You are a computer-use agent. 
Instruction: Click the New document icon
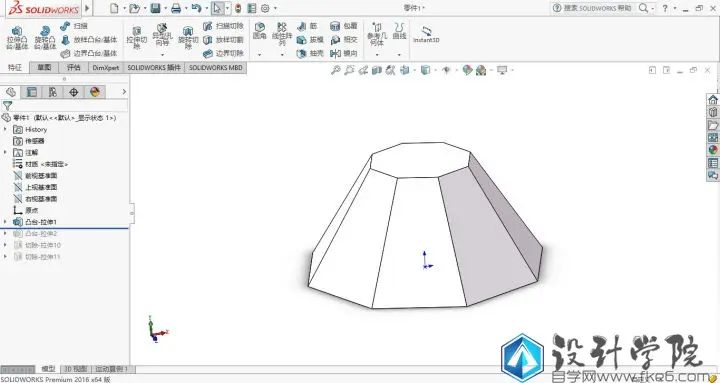114,8
